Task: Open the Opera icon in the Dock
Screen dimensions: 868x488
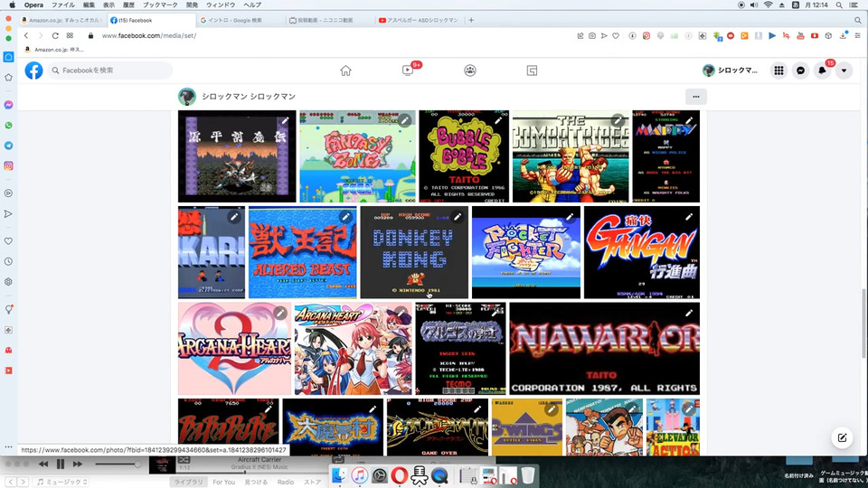Action: (399, 475)
